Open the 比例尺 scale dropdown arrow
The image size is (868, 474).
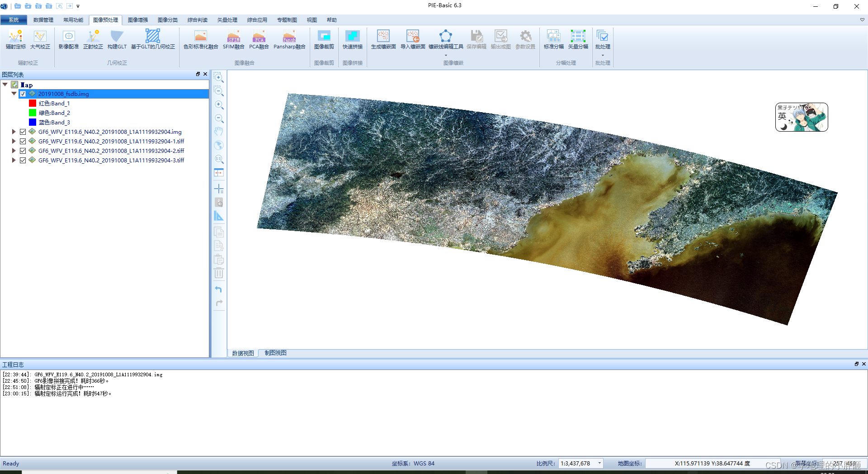[599, 463]
